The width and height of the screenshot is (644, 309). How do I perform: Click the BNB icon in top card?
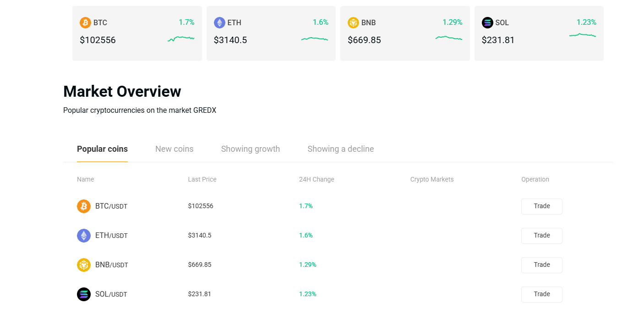point(353,22)
